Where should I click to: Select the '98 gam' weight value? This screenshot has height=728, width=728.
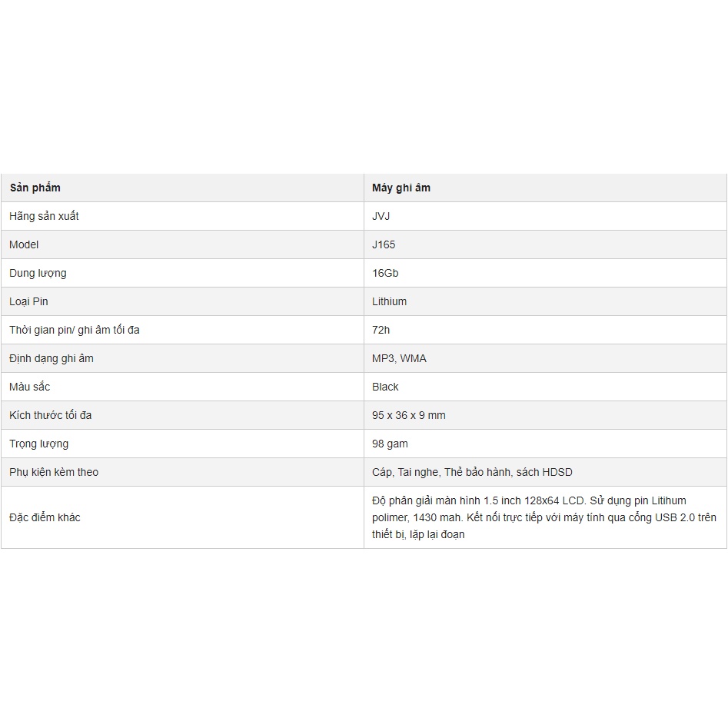tap(390, 444)
